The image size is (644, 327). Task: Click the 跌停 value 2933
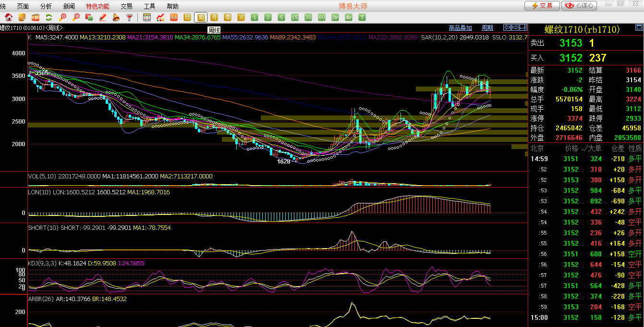click(633, 118)
